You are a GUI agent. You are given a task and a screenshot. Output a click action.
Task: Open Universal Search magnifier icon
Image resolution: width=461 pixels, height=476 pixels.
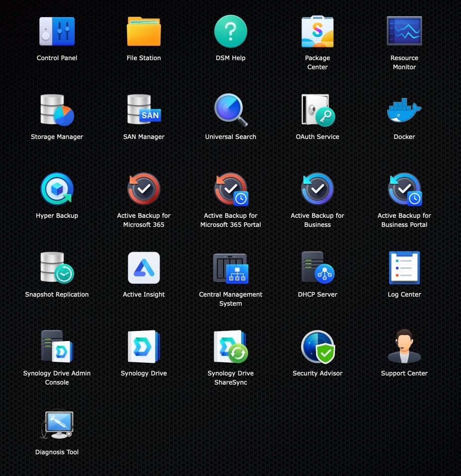(230, 110)
